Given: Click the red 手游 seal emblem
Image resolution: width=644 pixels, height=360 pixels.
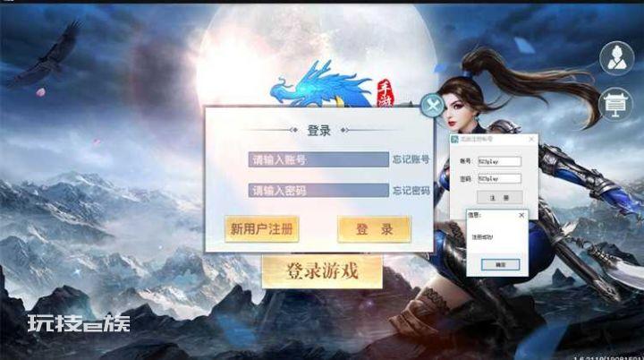Looking at the screenshot, I should (x=386, y=92).
